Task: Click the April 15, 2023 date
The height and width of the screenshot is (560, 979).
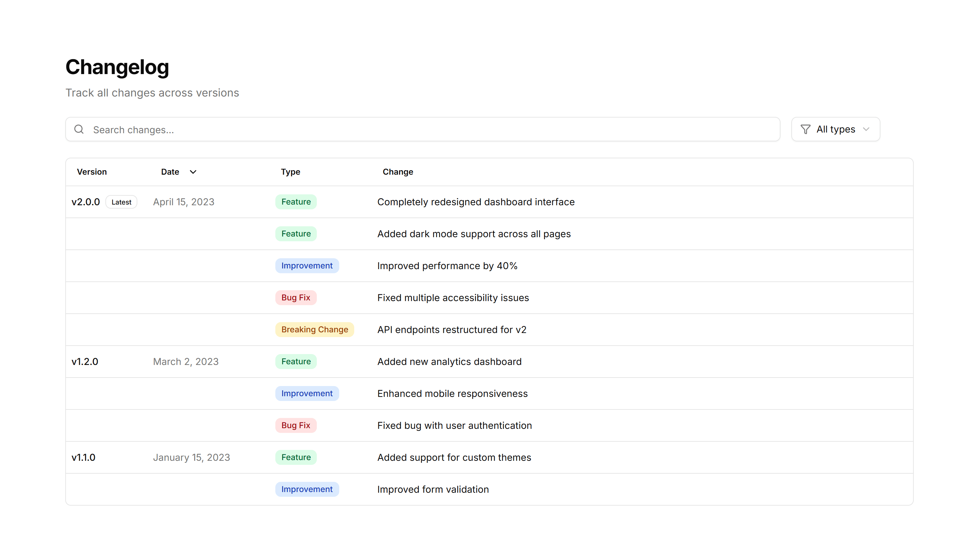Action: (184, 202)
